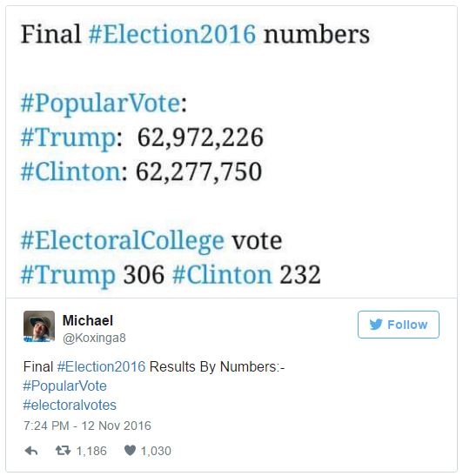Click the #ElectoralCollege hashtag

[x=123, y=242]
